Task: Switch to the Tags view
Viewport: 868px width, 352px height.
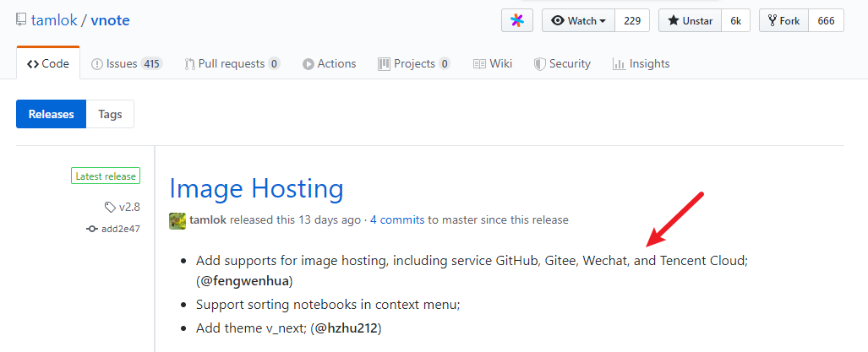Action: click(110, 115)
